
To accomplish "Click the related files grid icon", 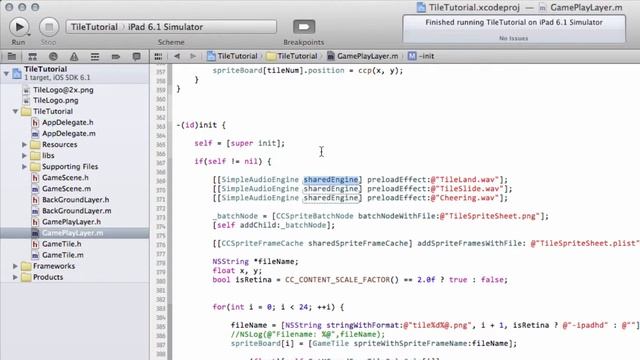I will click(x=158, y=56).
